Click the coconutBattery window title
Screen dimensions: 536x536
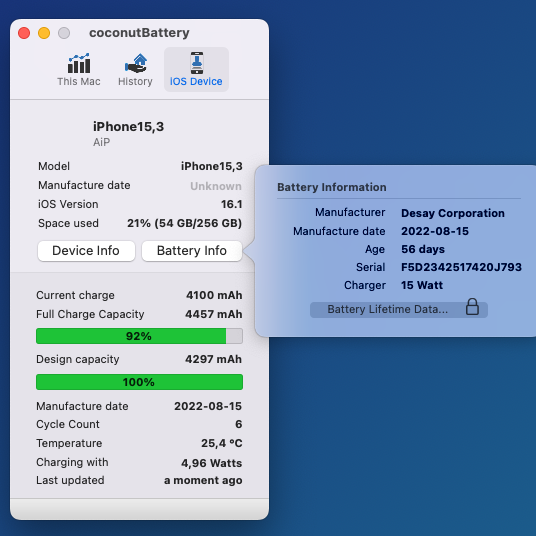click(x=139, y=33)
